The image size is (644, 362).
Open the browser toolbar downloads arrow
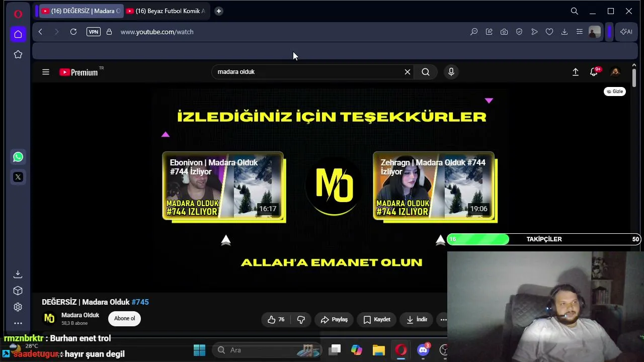click(x=565, y=32)
